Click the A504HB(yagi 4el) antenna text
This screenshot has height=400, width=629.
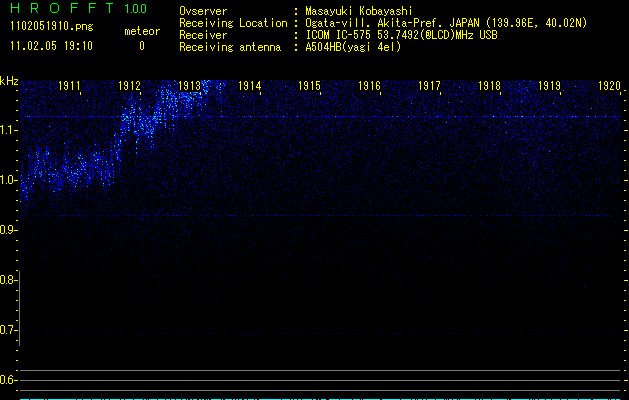pyautogui.click(x=353, y=47)
